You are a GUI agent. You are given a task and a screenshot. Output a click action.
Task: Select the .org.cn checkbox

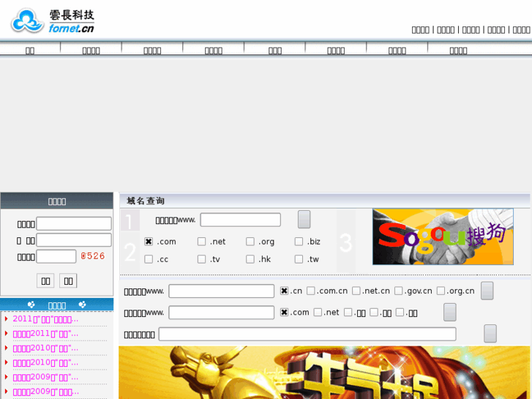coord(441,291)
